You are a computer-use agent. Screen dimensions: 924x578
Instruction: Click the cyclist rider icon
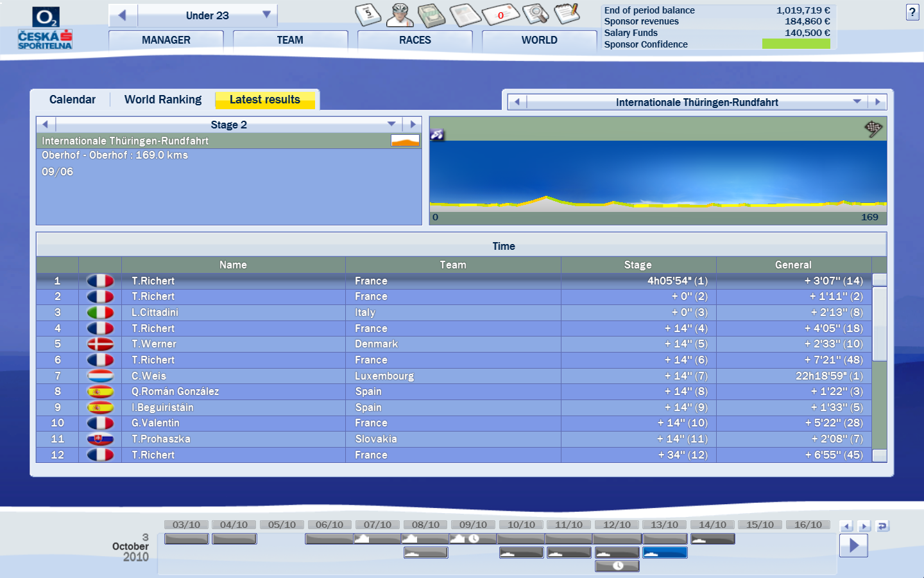tap(400, 14)
